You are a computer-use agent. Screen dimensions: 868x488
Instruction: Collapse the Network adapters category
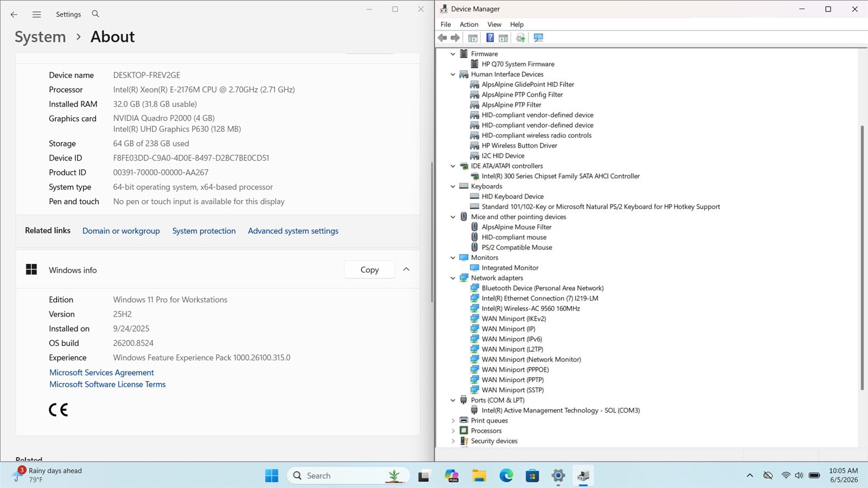click(453, 278)
